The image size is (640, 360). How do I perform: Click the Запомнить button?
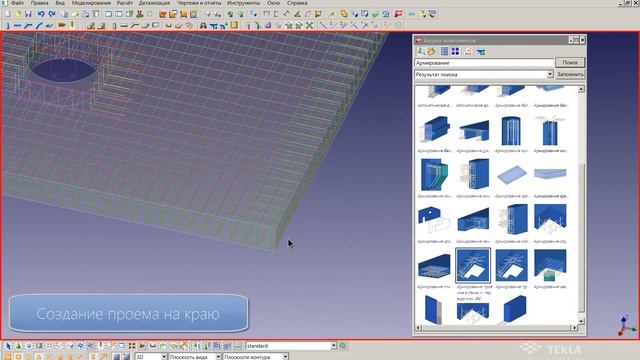[x=570, y=74]
